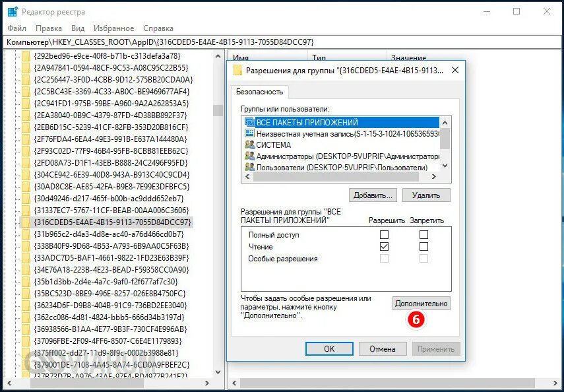
Task: Click folder icon of {30d49246-d217-465f-b00b-ac9ddd652eb7}
Action: point(25,199)
